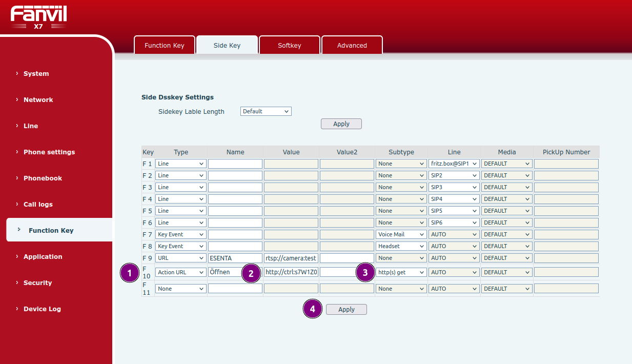Click the purple step 1 marker

(130, 273)
